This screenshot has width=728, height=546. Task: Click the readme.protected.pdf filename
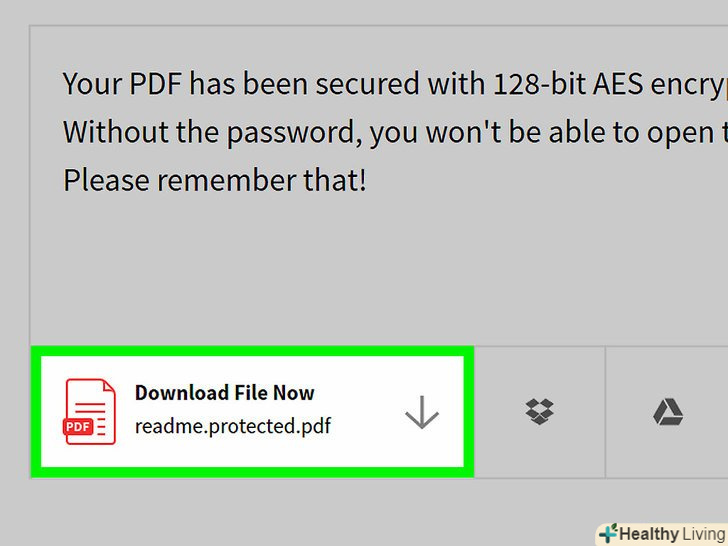pos(233,426)
